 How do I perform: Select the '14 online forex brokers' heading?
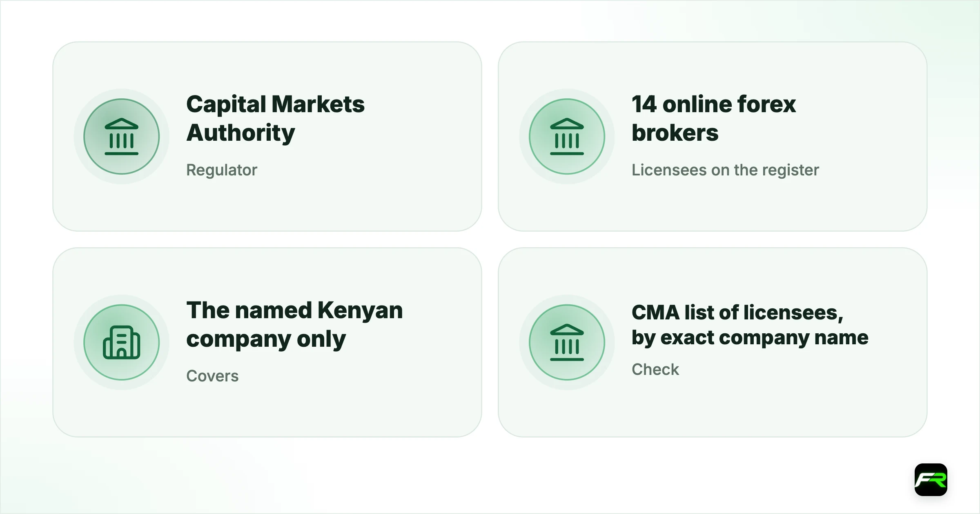click(713, 118)
